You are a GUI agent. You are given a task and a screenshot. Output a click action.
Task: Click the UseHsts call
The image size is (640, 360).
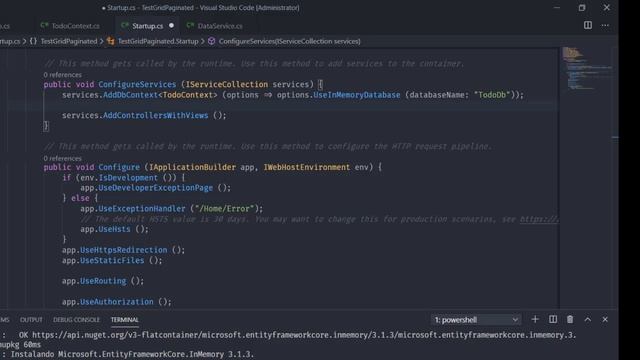coord(114,229)
